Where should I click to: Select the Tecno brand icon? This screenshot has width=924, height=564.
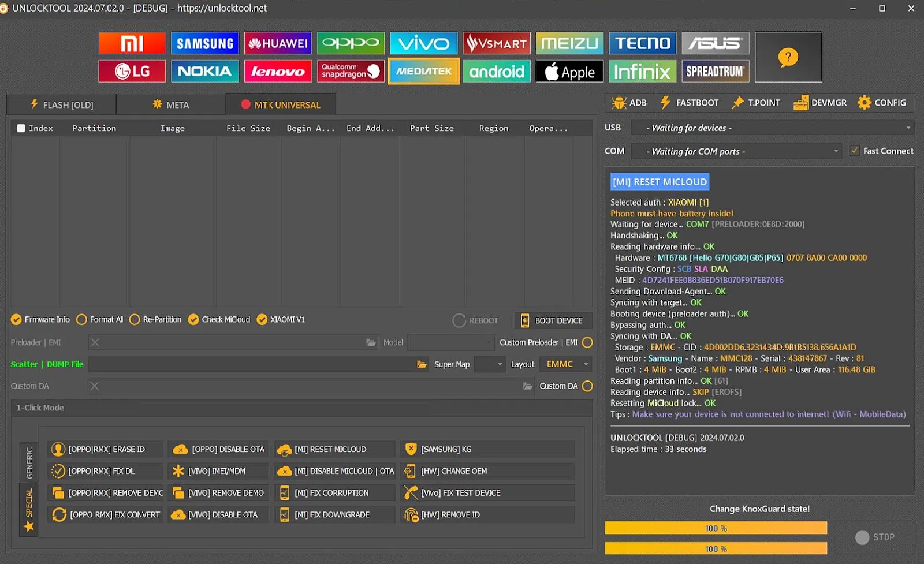pyautogui.click(x=642, y=43)
